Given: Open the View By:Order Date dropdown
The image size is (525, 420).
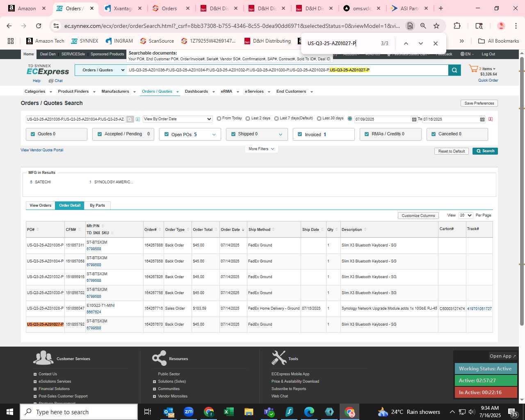Looking at the screenshot, I should click(x=178, y=119).
